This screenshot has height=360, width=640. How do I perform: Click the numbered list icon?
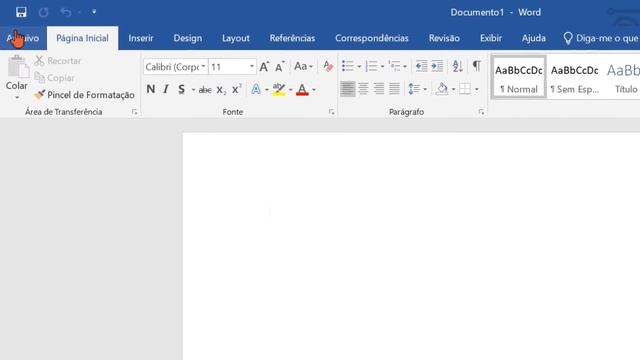click(x=371, y=66)
